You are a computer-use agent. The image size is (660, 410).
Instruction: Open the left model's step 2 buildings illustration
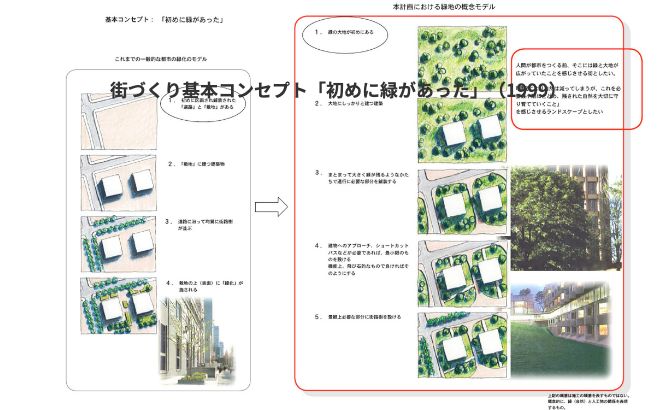[118, 182]
